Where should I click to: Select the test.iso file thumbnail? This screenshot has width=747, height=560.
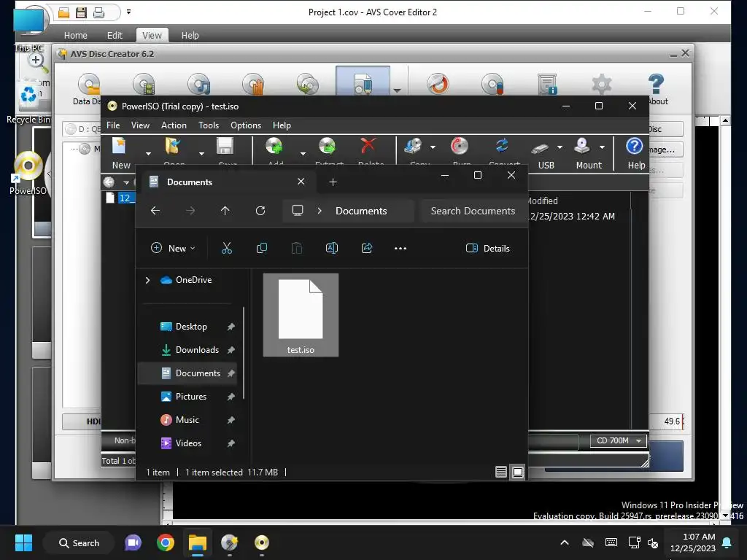click(x=301, y=315)
